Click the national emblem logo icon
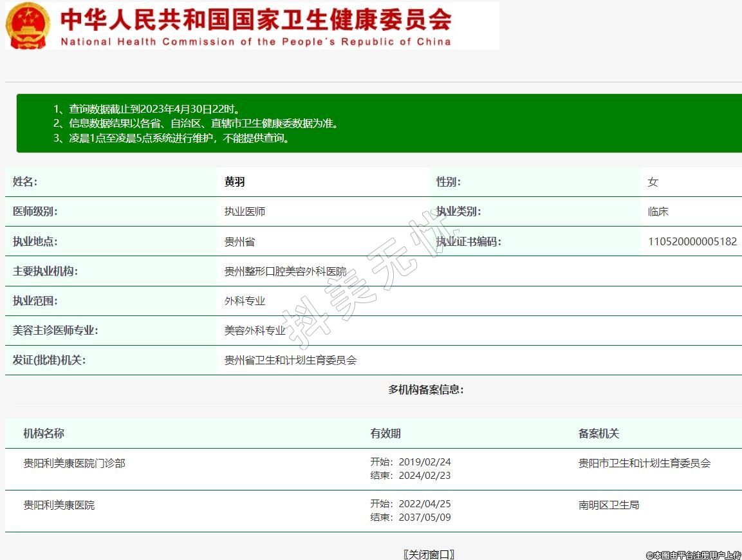The width and height of the screenshot is (742, 560). [28, 25]
